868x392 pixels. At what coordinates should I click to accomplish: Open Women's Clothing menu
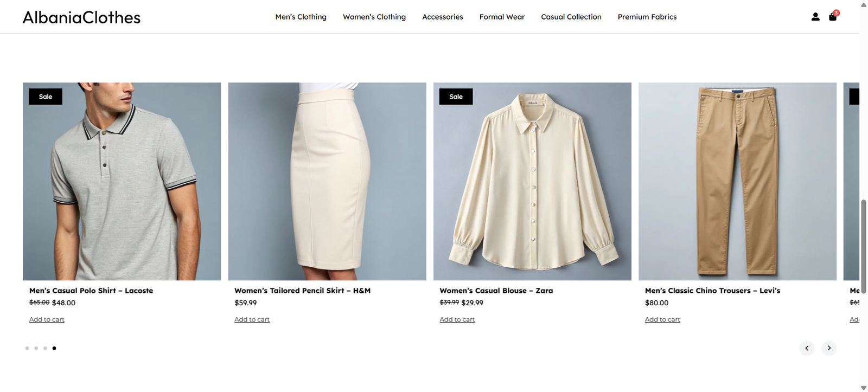tap(374, 17)
